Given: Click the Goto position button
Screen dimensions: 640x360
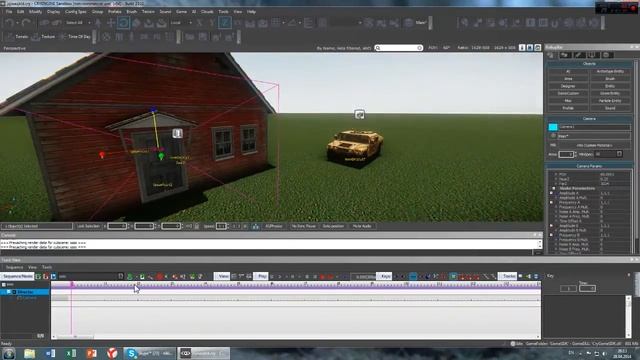Looking at the screenshot, I should pos(333,226).
